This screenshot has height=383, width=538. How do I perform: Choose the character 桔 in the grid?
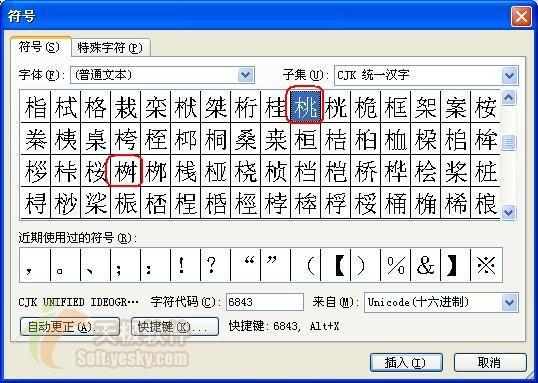(x=336, y=139)
